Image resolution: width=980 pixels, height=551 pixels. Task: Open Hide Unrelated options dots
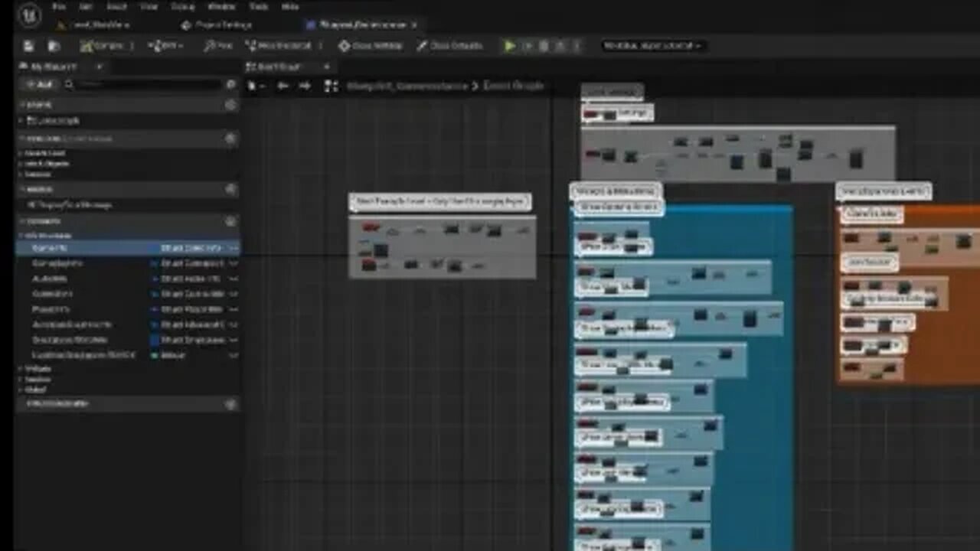coord(321,46)
